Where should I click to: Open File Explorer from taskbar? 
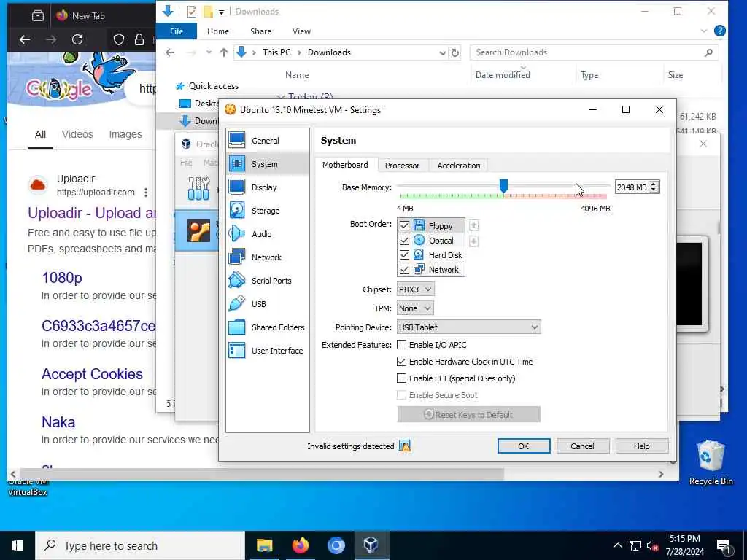264,545
